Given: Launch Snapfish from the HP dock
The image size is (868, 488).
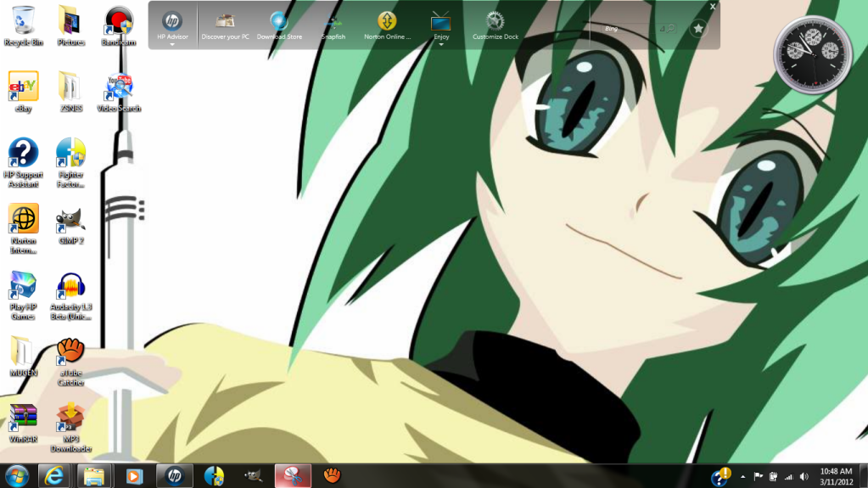Looking at the screenshot, I should 333,26.
